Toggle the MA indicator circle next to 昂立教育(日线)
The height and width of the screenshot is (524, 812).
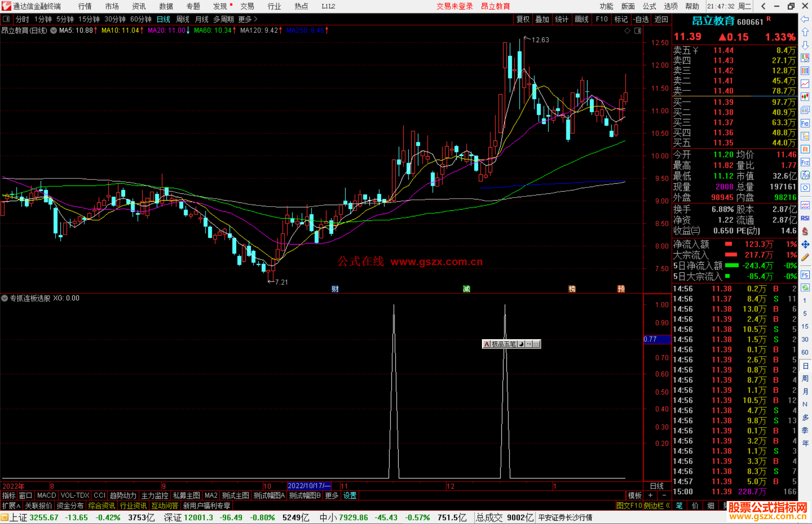(x=53, y=30)
